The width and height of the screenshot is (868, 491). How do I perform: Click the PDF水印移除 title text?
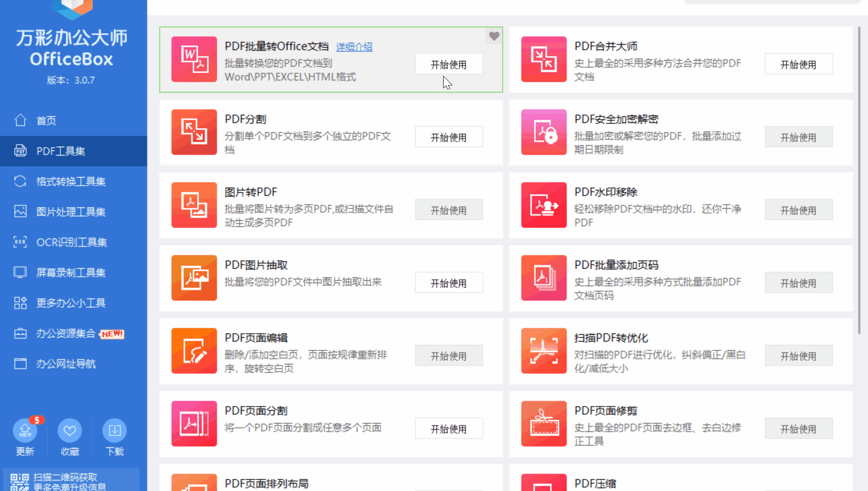(605, 192)
